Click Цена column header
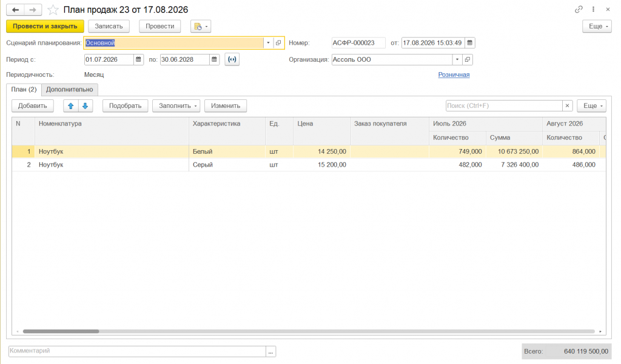This screenshot has width=621, height=364. [321, 131]
